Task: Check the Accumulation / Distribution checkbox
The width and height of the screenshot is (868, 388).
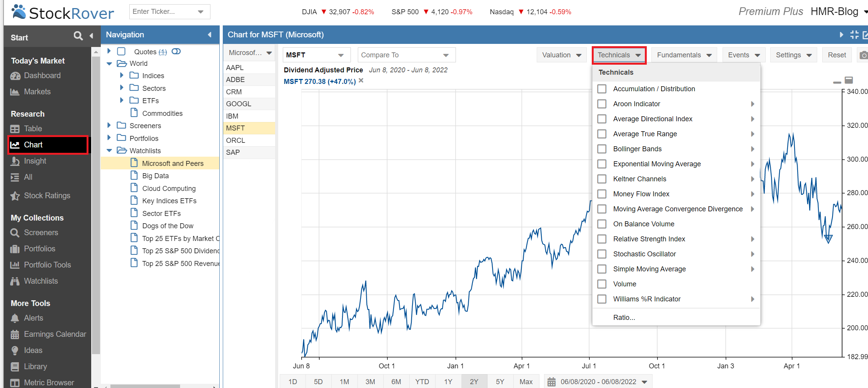Action: 602,89
